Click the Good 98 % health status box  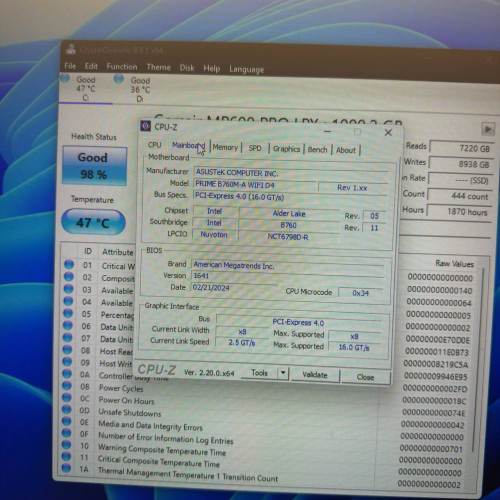[x=94, y=166]
